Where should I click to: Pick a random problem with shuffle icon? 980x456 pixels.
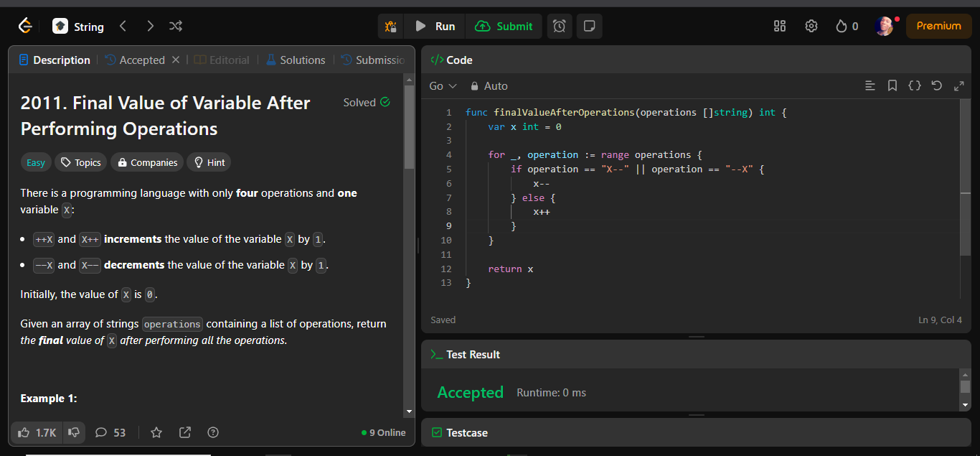pos(176,26)
